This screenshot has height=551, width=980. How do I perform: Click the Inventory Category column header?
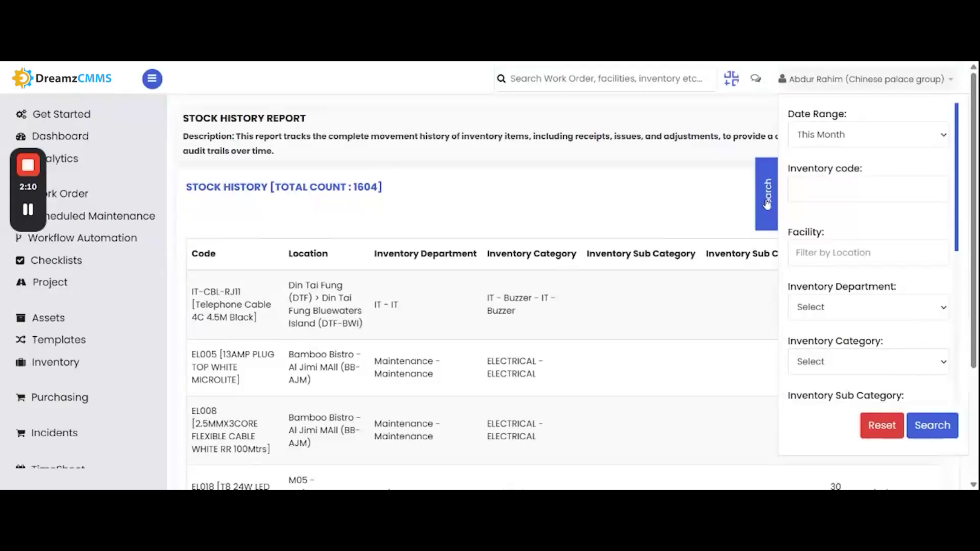531,253
